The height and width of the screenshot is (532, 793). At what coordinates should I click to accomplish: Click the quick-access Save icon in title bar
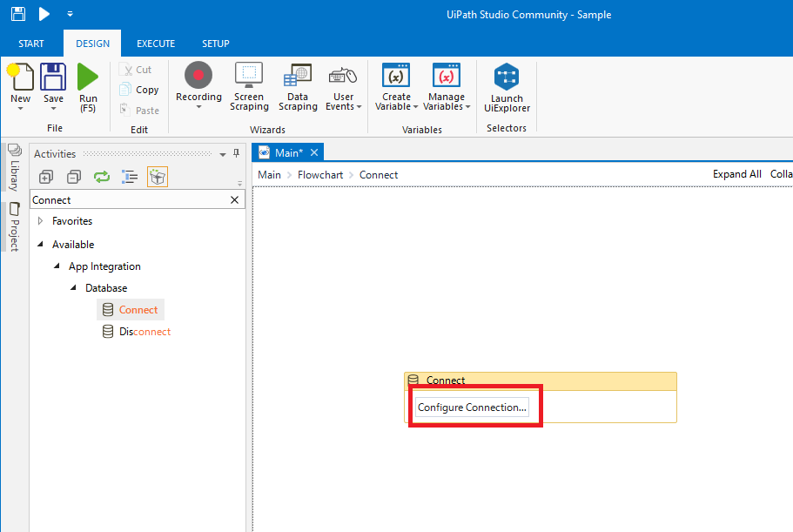(17, 14)
